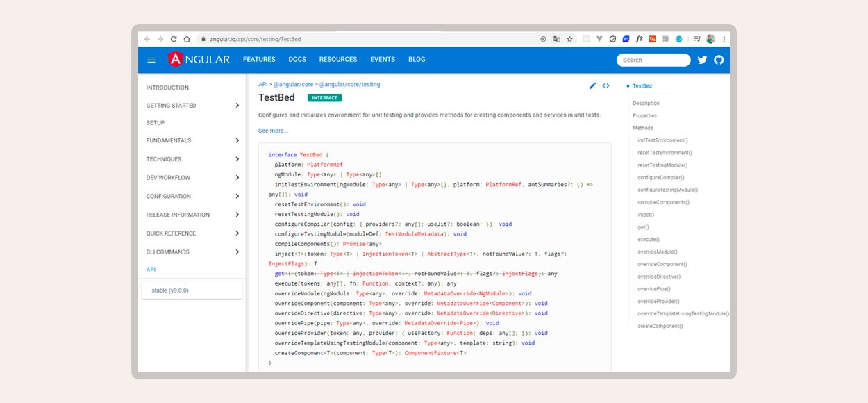
Task: Click the browser home icon
Action: point(187,39)
